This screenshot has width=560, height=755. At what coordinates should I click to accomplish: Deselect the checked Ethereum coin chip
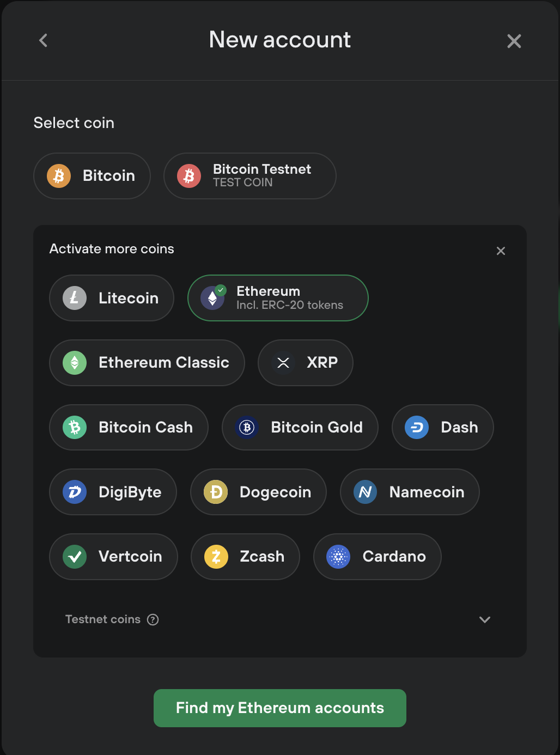click(278, 298)
